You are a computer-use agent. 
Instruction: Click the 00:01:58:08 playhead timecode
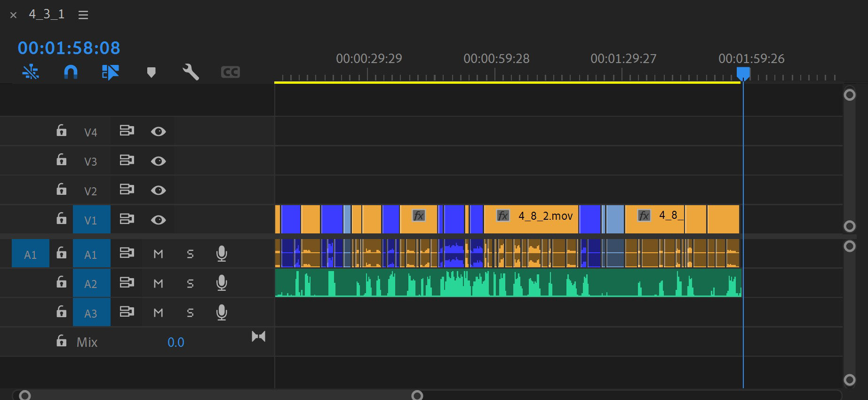[x=69, y=48]
